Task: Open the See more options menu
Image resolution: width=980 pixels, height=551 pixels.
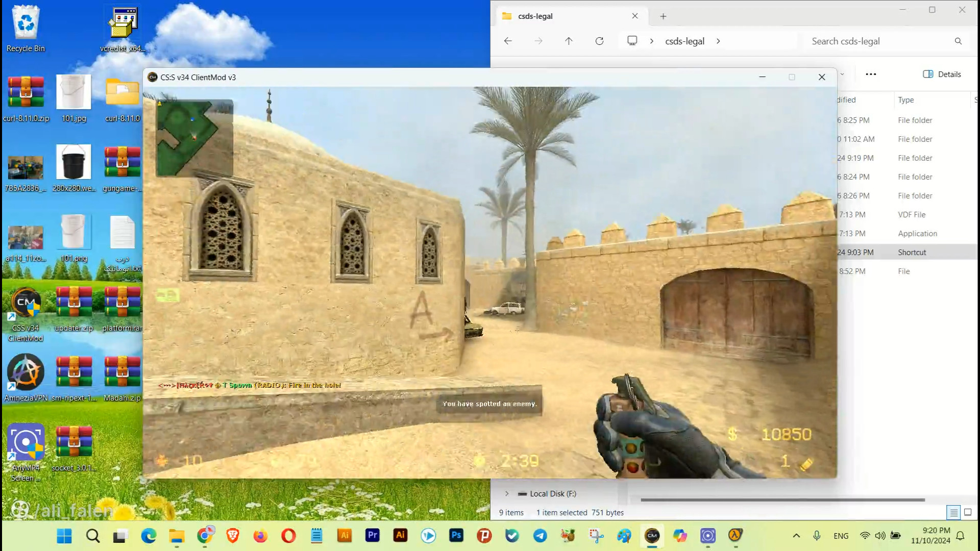Action: 871,74
